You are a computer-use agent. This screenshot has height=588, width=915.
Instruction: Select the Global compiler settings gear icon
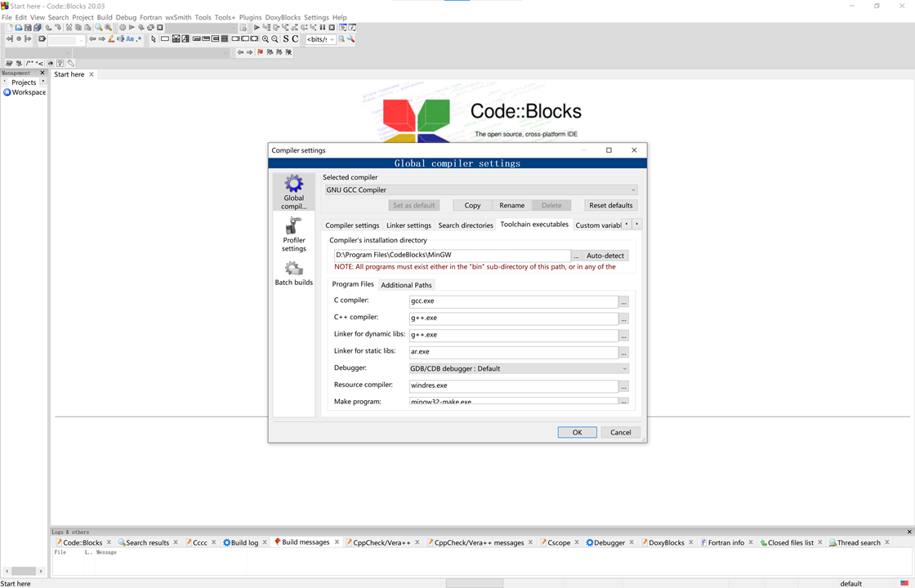(293, 192)
